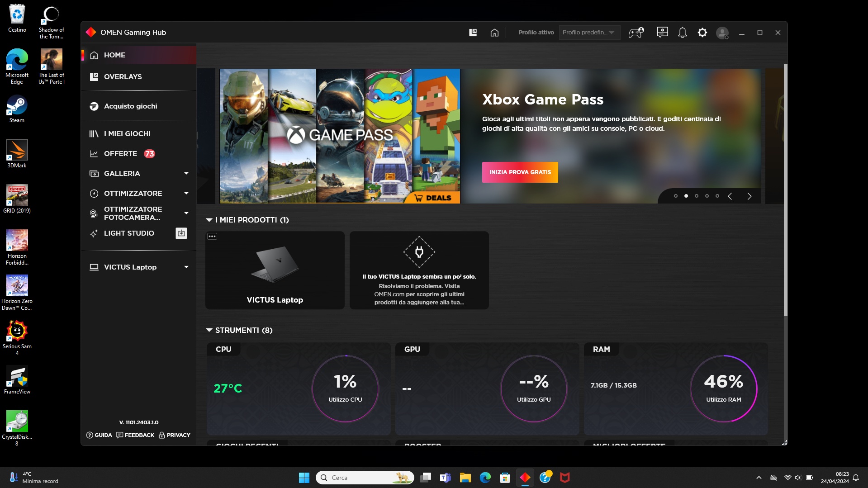
Task: Open GRID (2019) desktop shortcut
Action: click(17, 199)
